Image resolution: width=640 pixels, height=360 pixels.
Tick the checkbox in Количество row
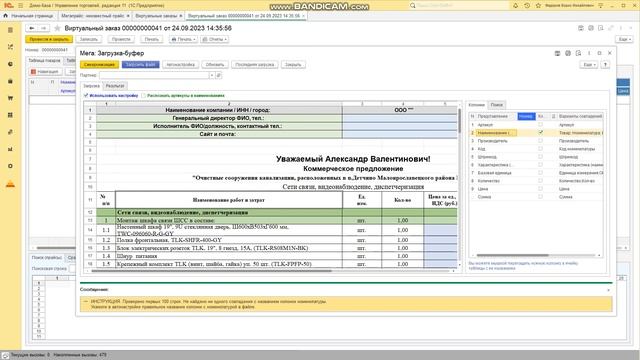tap(540, 180)
